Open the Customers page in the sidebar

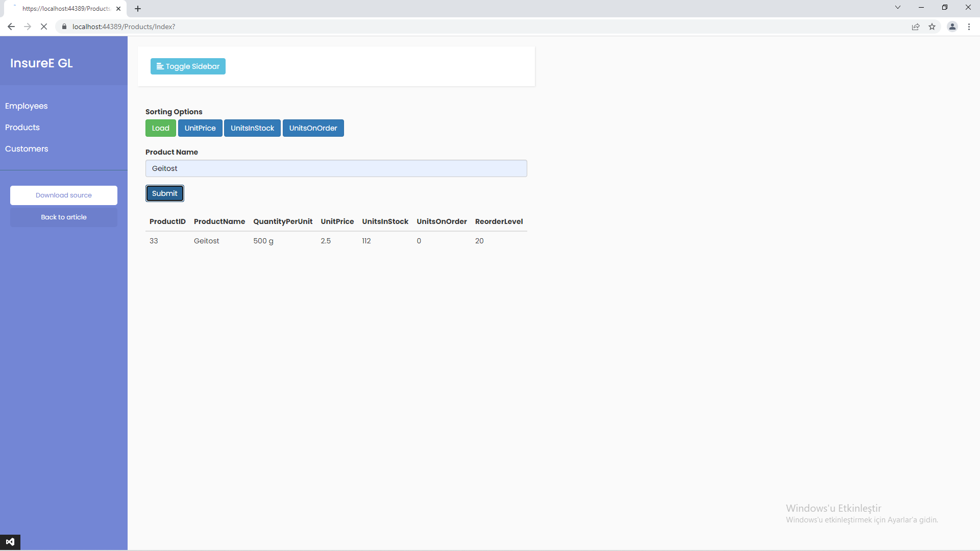click(x=27, y=148)
